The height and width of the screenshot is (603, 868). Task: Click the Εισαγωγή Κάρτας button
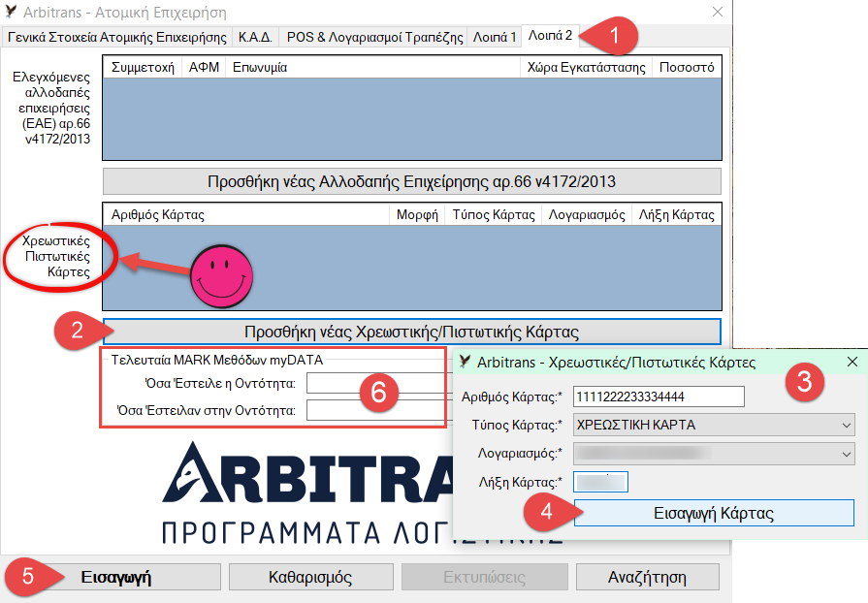coord(714,513)
